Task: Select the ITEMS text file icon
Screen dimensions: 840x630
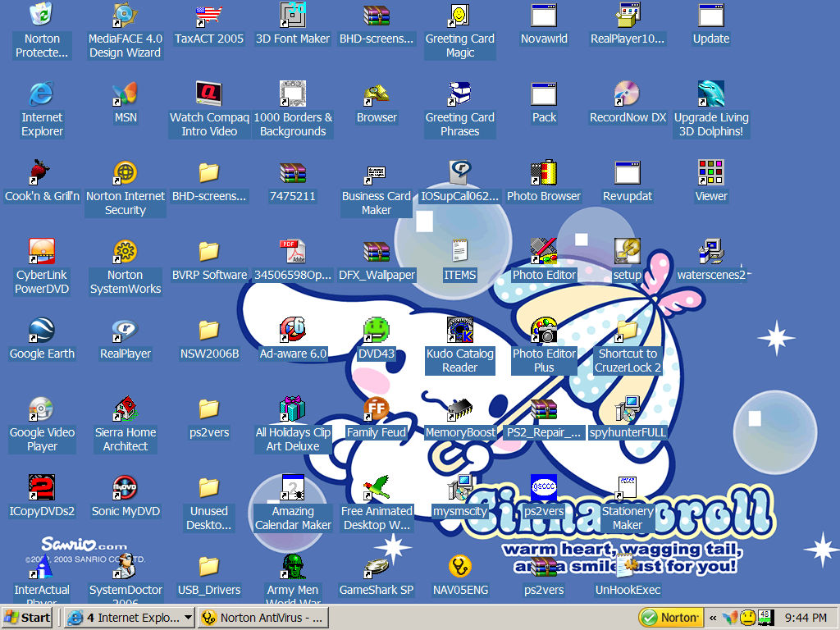Action: [x=459, y=251]
